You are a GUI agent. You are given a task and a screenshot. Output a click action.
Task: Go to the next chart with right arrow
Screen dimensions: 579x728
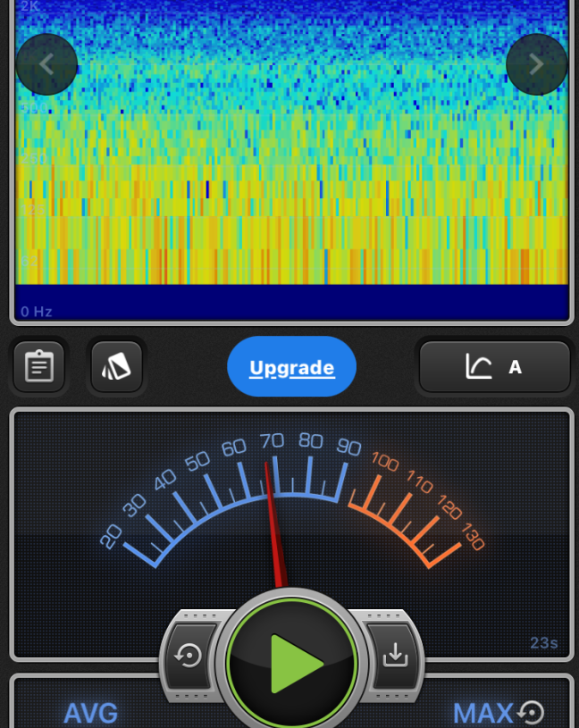[x=536, y=64]
